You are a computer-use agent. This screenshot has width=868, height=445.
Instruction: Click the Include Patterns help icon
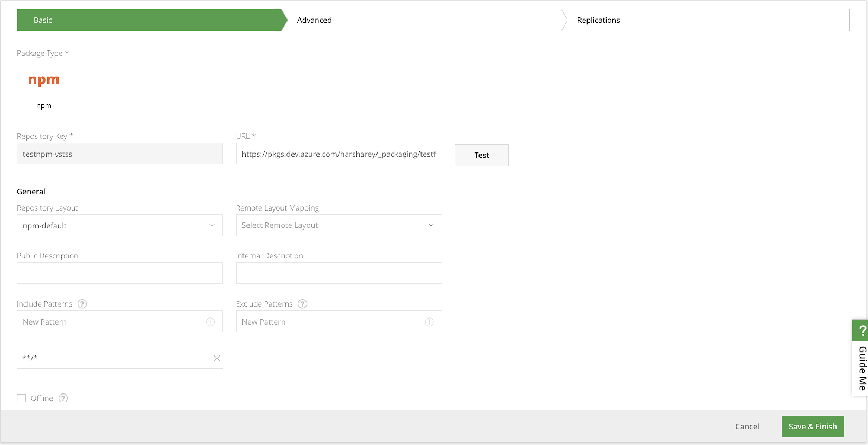pyautogui.click(x=82, y=304)
